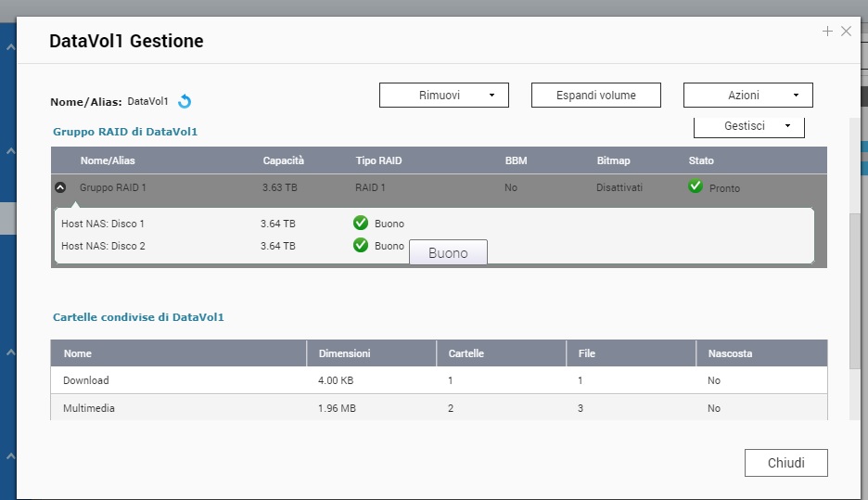
Task: Select the Multimedia shared folder row
Action: click(x=89, y=408)
